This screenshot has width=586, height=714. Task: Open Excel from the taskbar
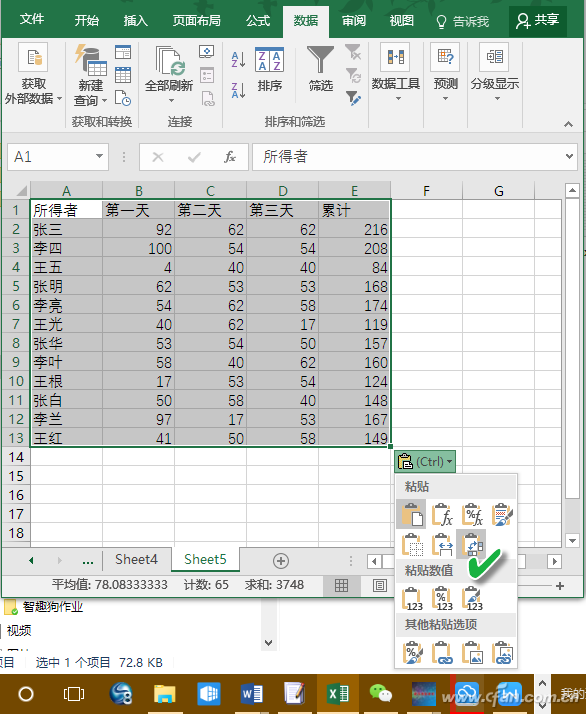click(338, 694)
